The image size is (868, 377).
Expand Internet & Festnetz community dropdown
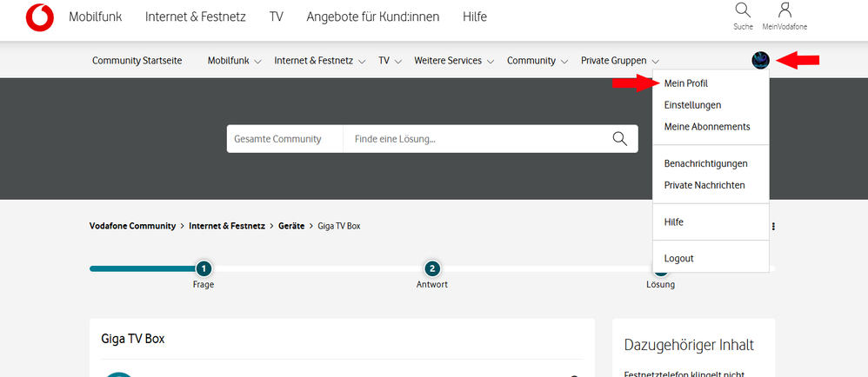click(x=320, y=61)
